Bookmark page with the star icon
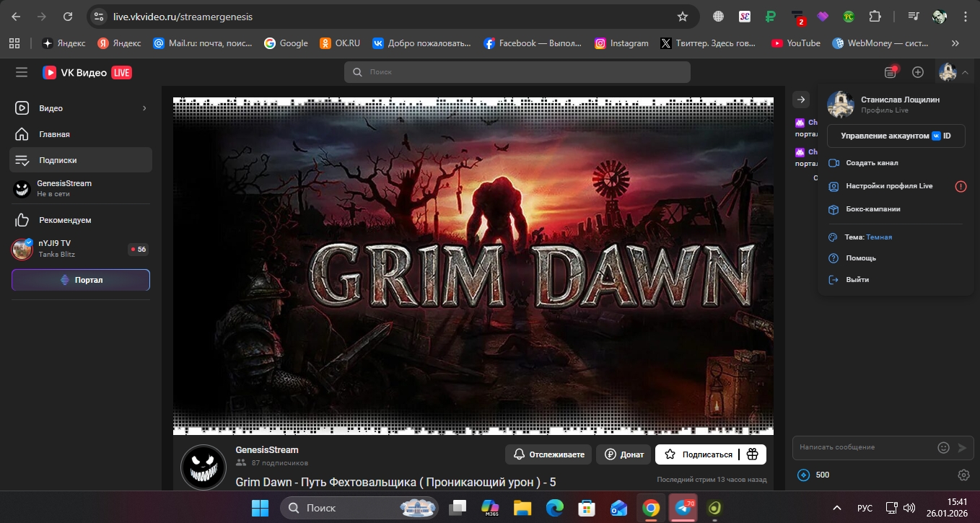The image size is (980, 523). tap(682, 17)
